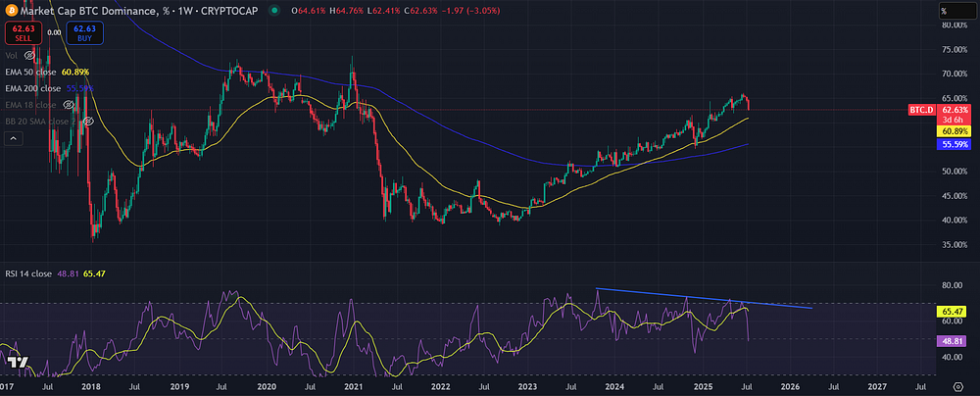Viewport: 980px width, 396px height.
Task: Click the 2021 time axis label
Action: tap(355, 386)
